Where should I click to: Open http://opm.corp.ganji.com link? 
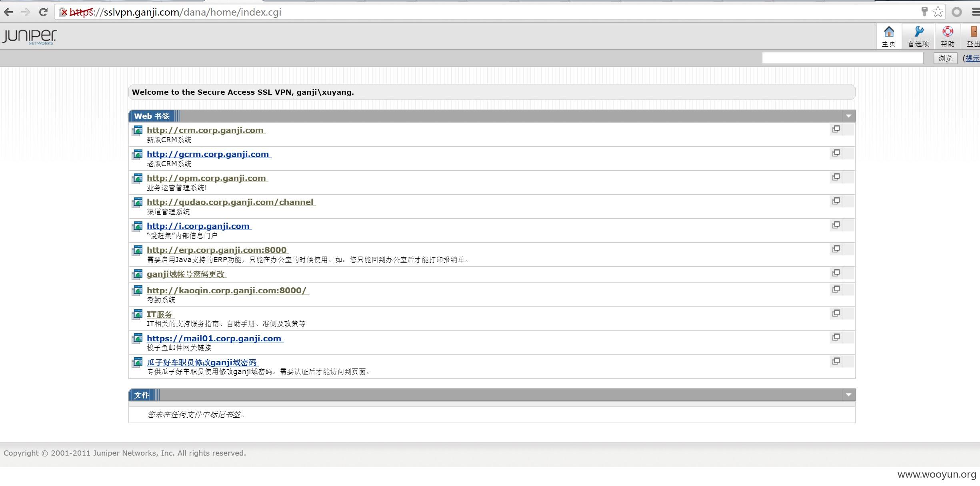click(207, 178)
